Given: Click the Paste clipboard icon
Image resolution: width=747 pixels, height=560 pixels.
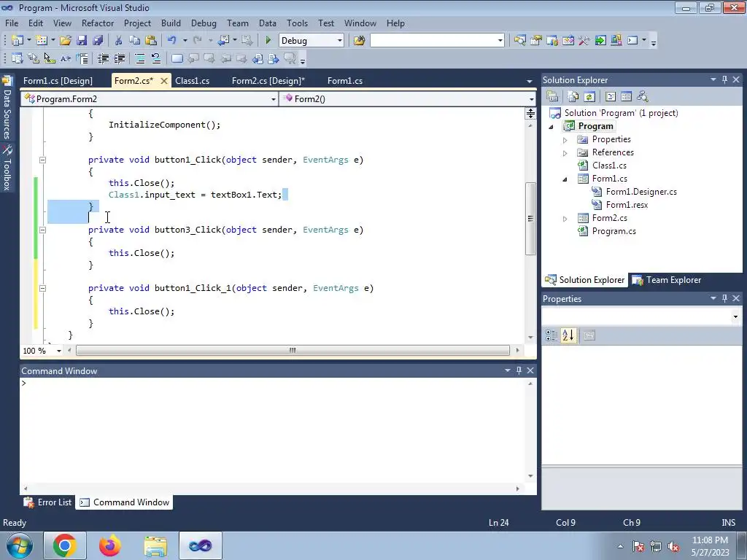Looking at the screenshot, I should 151,41.
